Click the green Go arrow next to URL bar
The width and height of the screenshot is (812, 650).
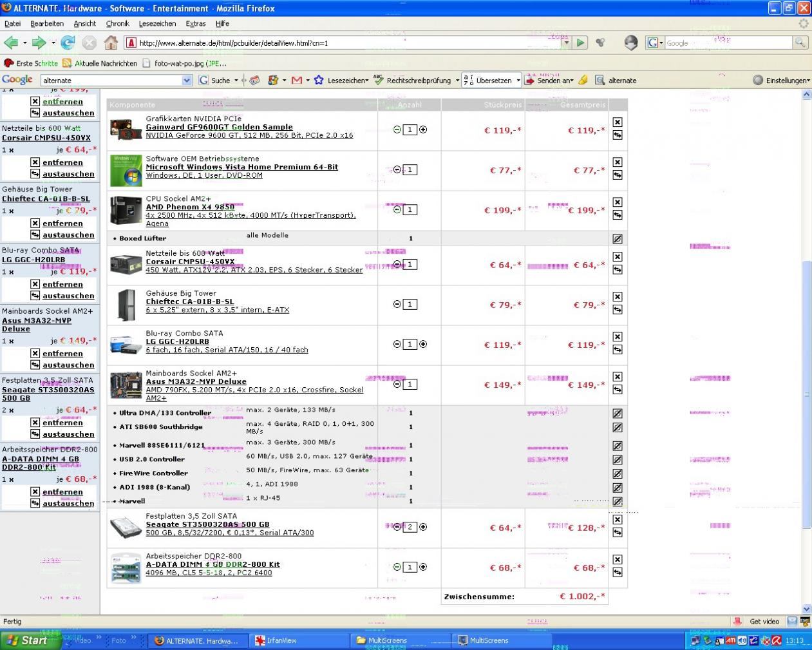(580, 43)
